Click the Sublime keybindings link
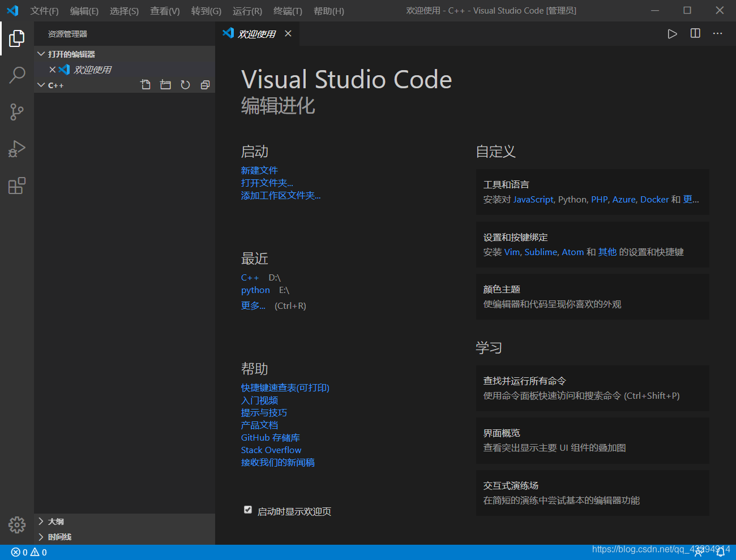Image resolution: width=736 pixels, height=560 pixels. click(x=541, y=252)
